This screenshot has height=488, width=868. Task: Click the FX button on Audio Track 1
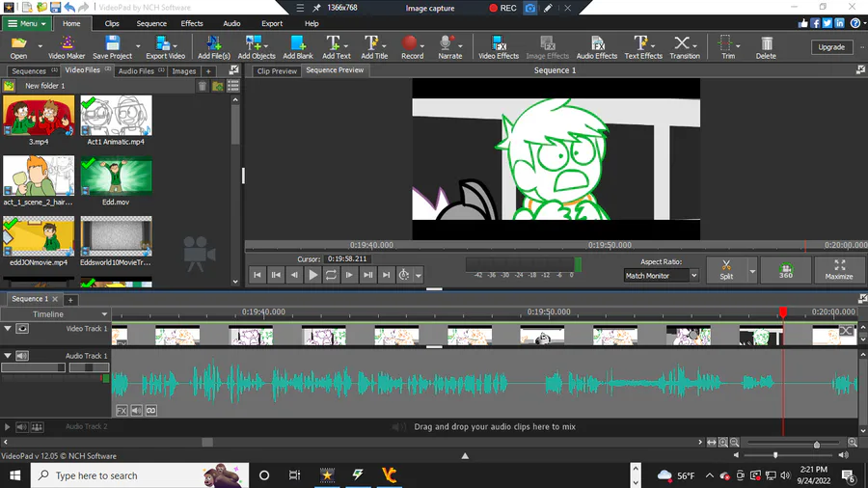122,411
